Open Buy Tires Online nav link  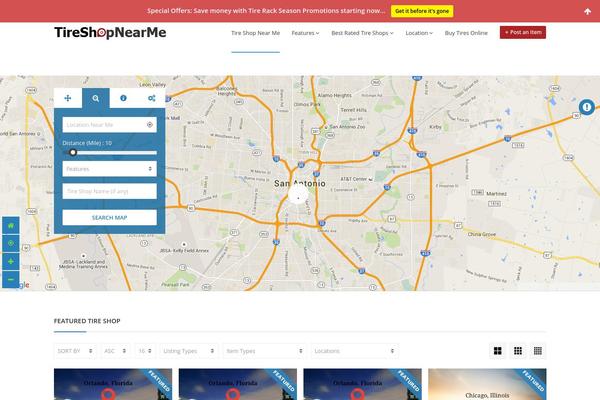[466, 33]
